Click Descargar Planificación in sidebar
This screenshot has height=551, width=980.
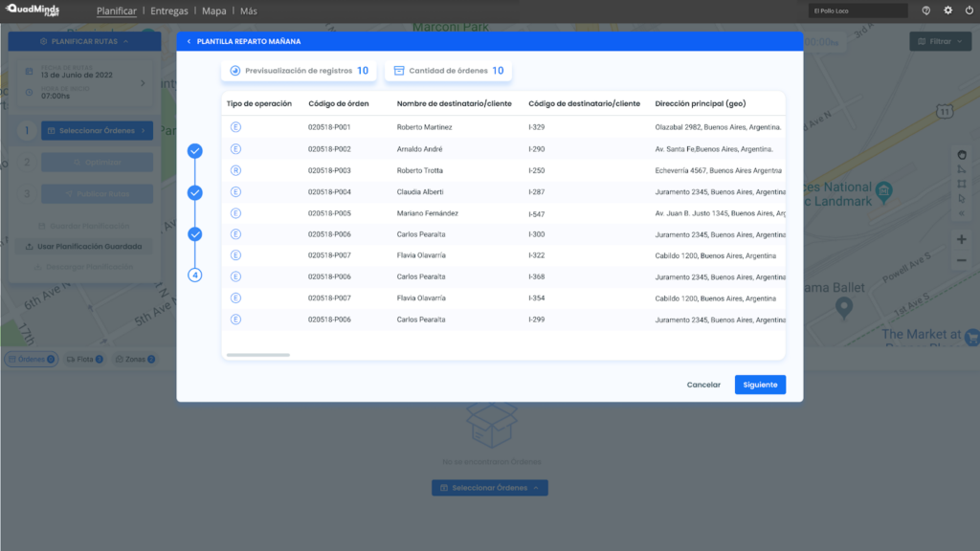(x=84, y=267)
